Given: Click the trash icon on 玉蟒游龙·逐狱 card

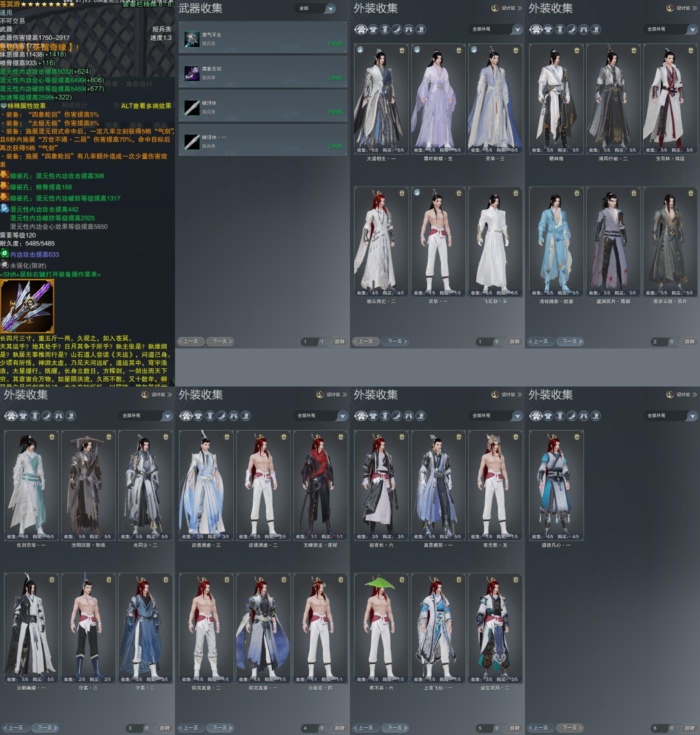Looking at the screenshot, I should [x=341, y=437].
